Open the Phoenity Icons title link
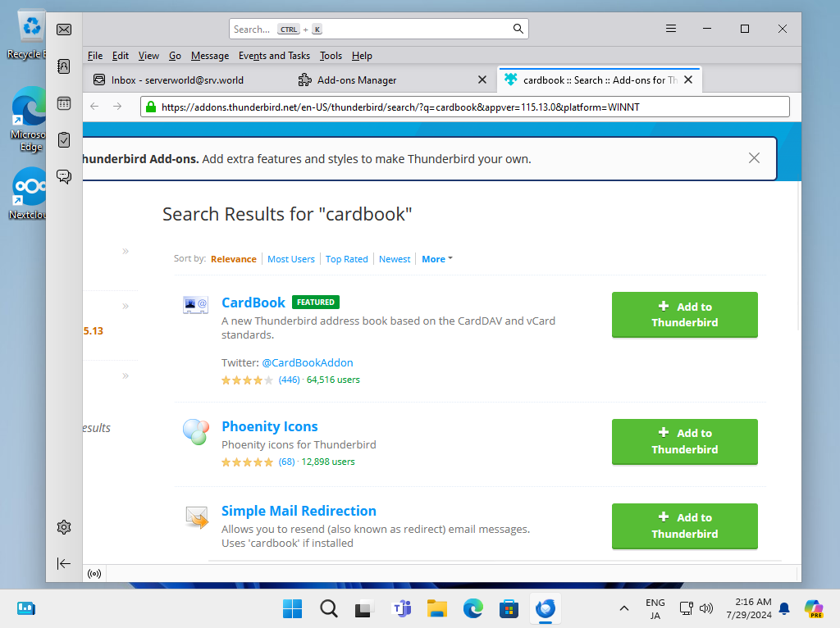Image resolution: width=840 pixels, height=628 pixels. [x=269, y=426]
